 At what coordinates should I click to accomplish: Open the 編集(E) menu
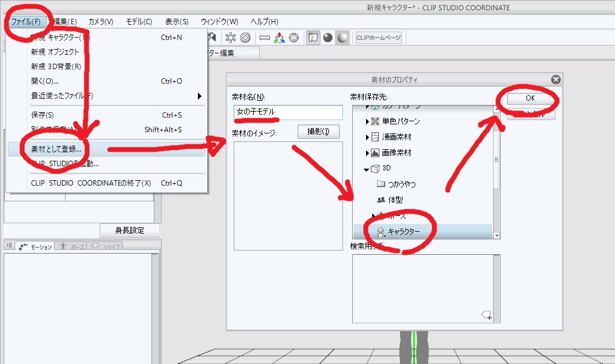point(65,22)
